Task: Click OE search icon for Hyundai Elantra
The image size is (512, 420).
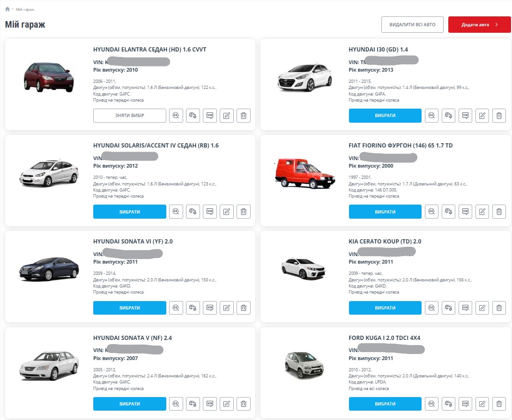Action: [176, 116]
